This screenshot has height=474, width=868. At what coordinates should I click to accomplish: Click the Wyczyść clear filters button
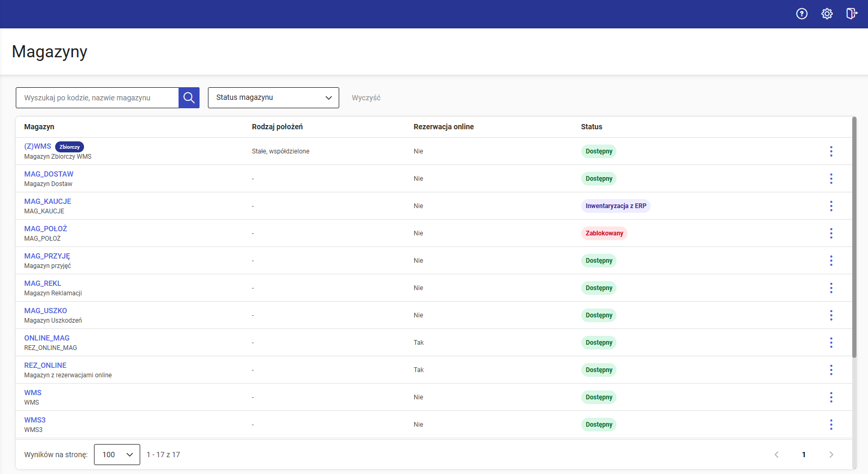click(x=366, y=98)
